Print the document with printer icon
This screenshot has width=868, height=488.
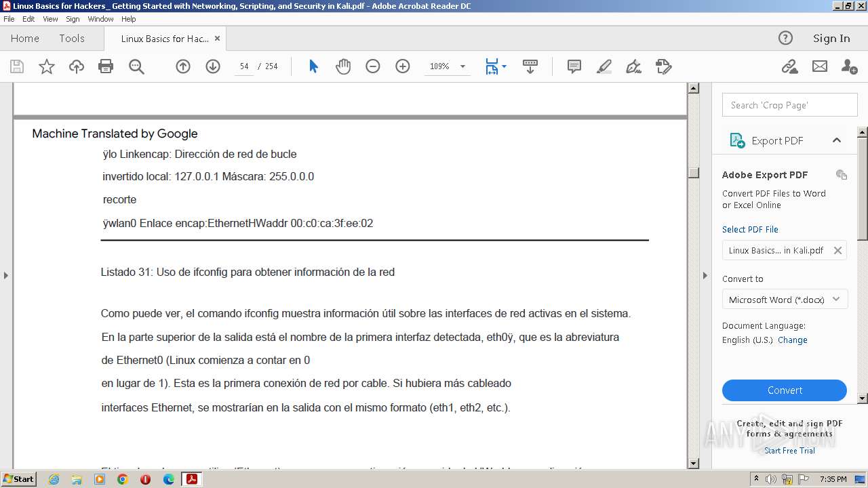106,66
